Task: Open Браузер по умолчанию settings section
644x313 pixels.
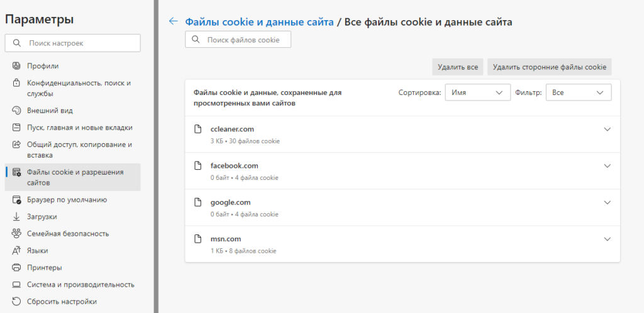Action: click(67, 200)
